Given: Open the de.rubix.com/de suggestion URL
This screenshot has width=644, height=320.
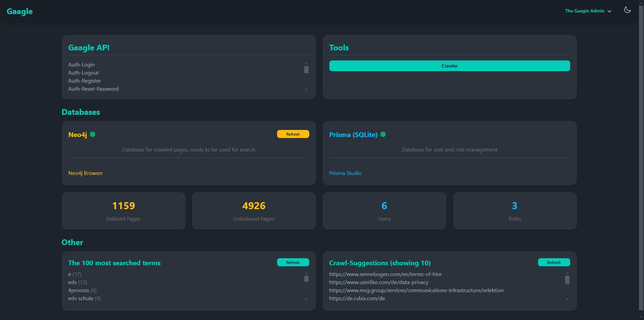Looking at the screenshot, I should tap(357, 298).
